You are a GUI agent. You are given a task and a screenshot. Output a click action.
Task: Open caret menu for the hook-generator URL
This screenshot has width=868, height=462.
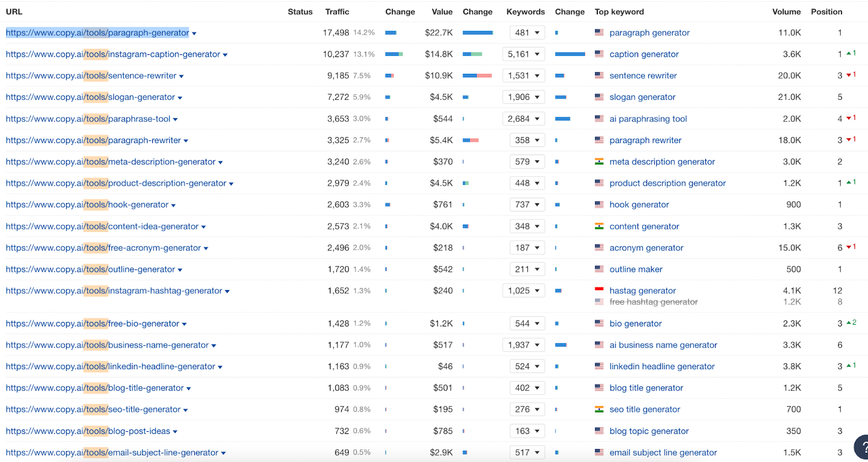174,206
